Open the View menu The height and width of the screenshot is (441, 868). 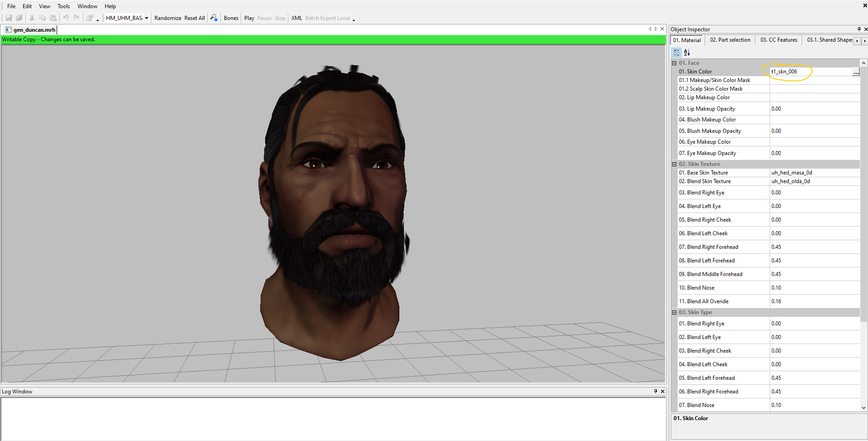pos(44,6)
